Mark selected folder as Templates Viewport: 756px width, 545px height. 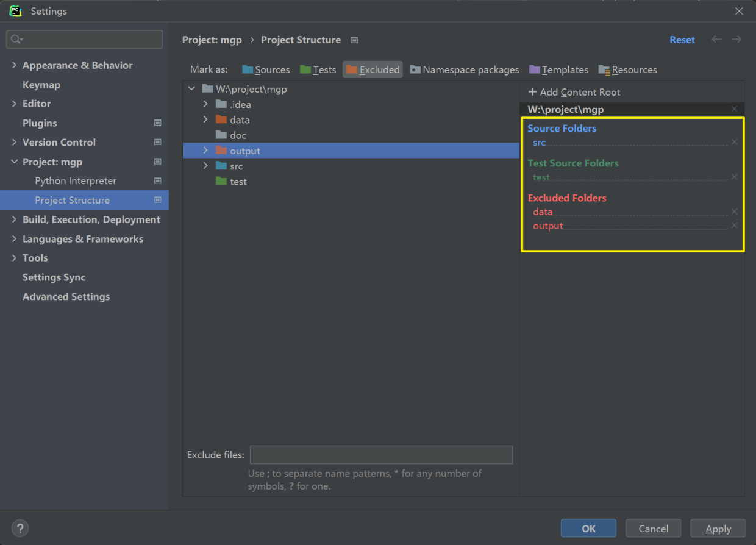[558, 69]
